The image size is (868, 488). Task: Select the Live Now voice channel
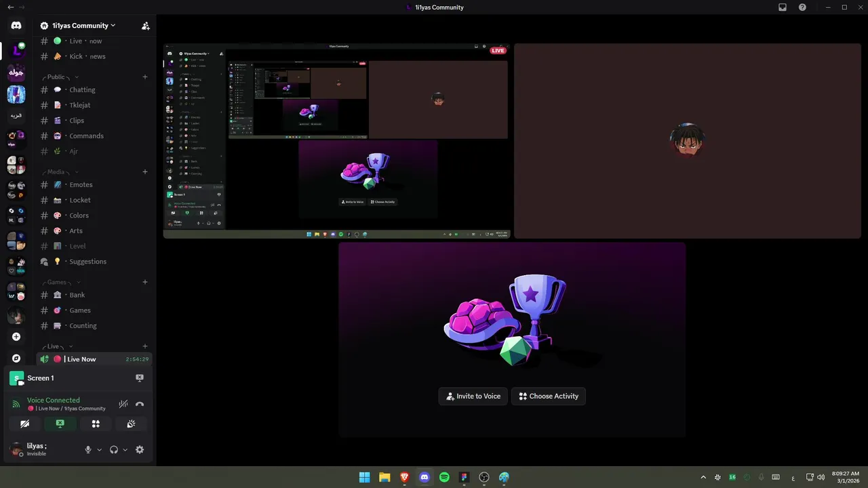95,359
